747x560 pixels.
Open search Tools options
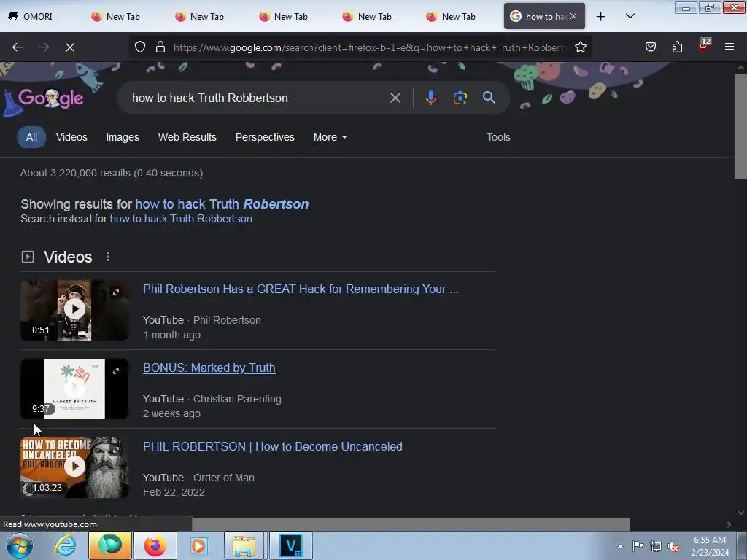pyautogui.click(x=498, y=137)
